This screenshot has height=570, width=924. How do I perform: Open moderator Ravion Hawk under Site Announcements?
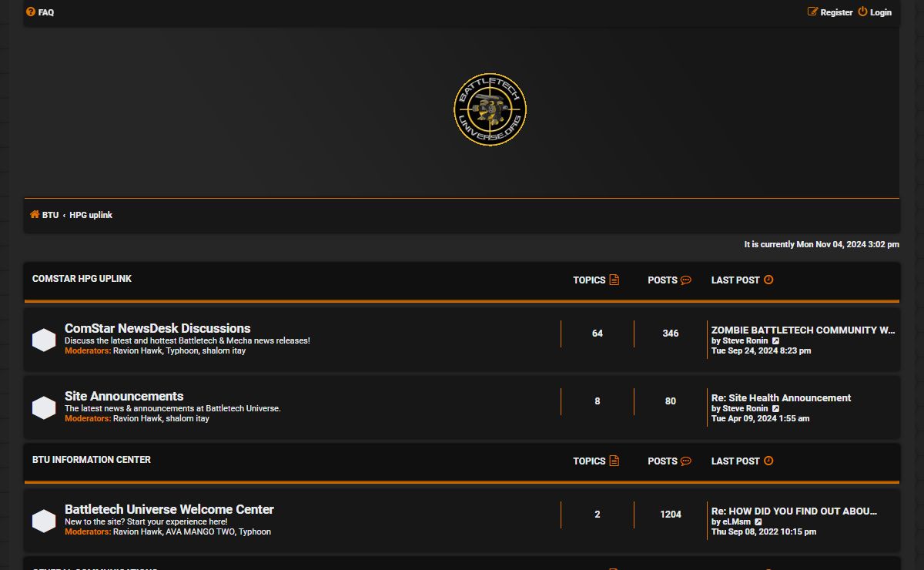[x=137, y=418]
